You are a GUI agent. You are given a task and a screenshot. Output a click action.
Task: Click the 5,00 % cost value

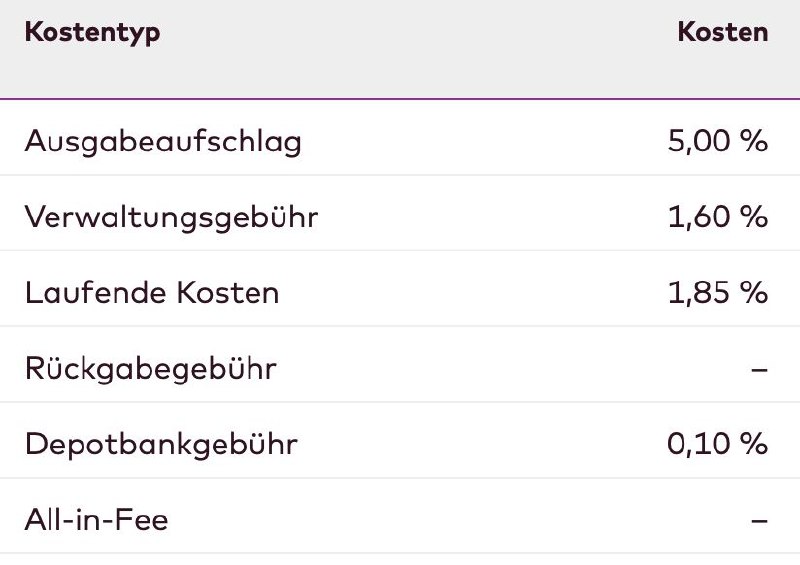(717, 141)
